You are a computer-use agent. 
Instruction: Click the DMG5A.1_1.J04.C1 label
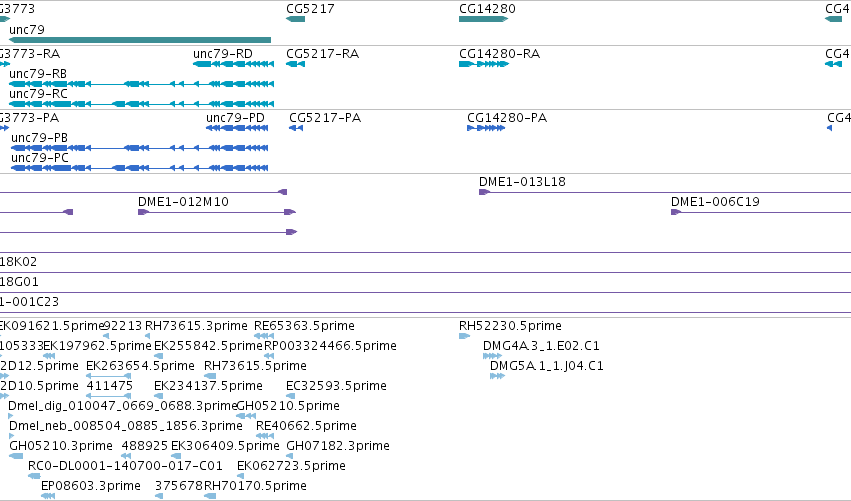[x=547, y=366]
